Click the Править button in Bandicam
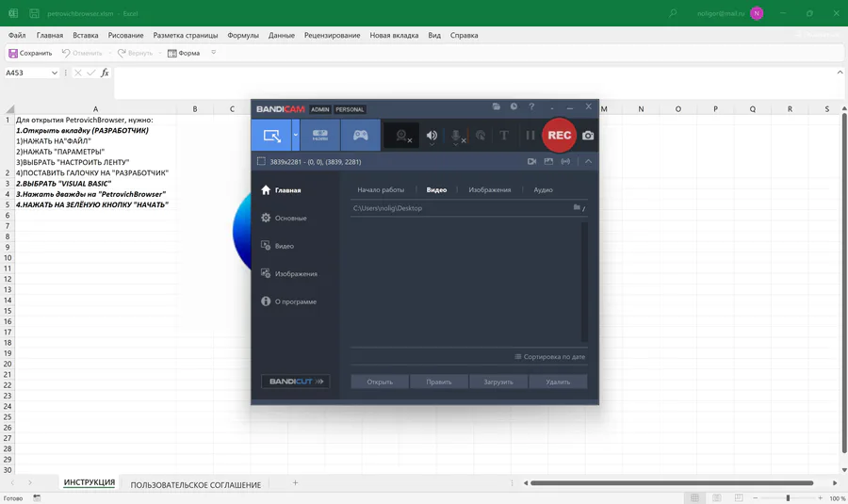The height and width of the screenshot is (504, 848). pyautogui.click(x=438, y=382)
